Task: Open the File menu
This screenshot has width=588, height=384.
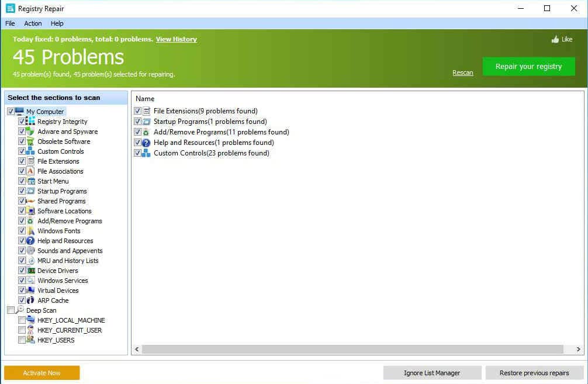Action: (x=9, y=23)
